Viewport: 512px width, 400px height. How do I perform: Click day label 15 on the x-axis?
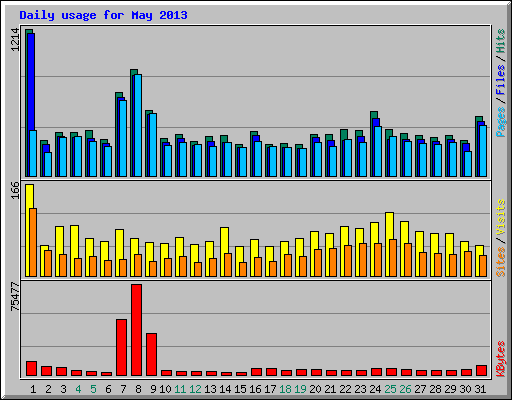coord(240,389)
